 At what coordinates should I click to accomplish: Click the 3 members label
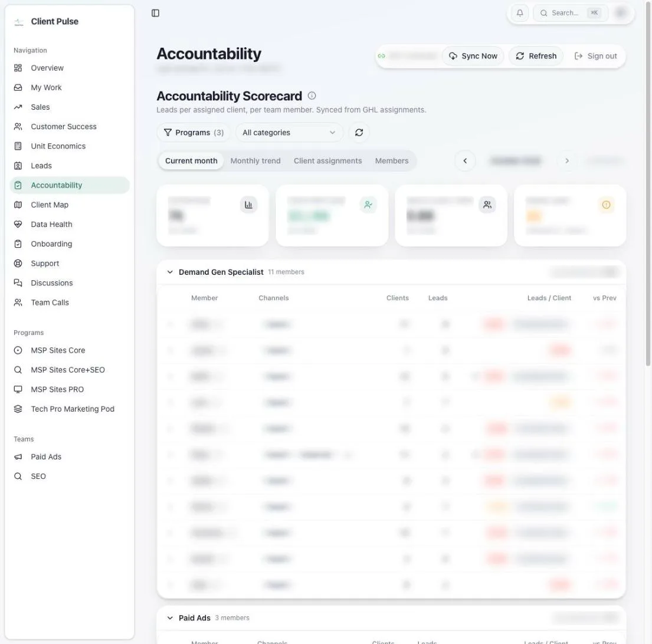coord(232,618)
